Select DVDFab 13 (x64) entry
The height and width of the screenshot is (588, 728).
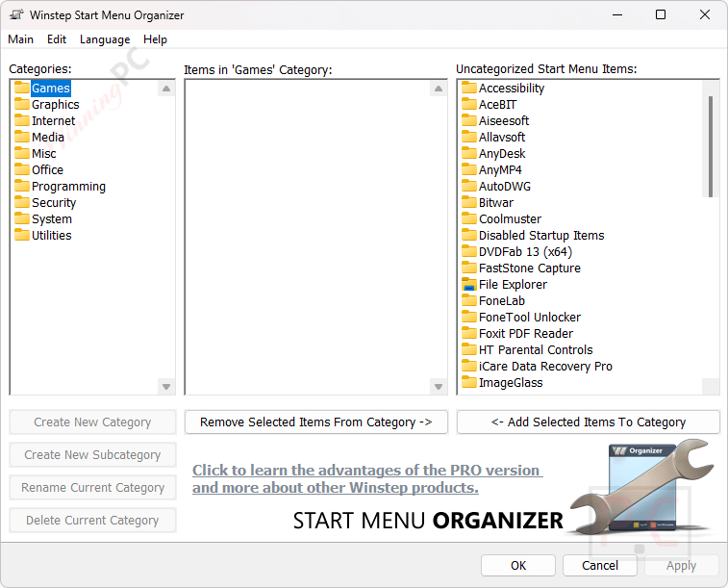525,251
